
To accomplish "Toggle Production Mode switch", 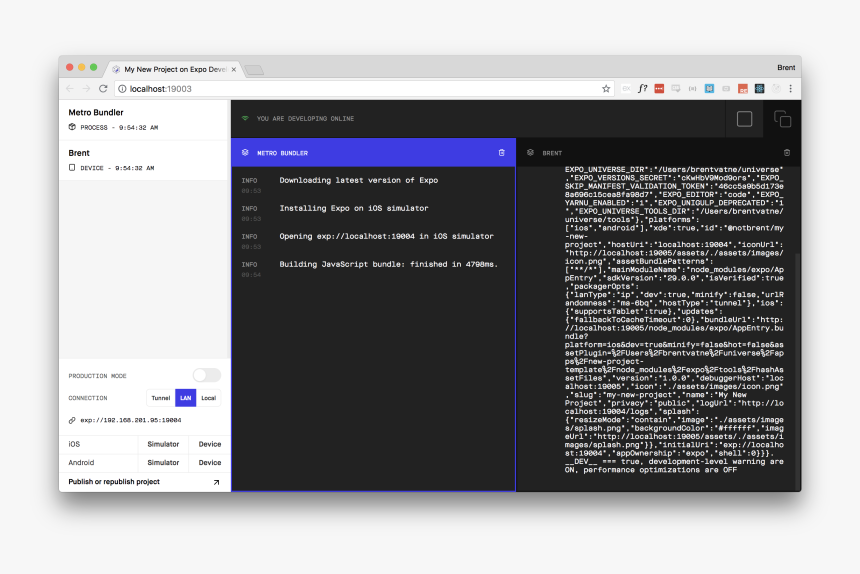I will [x=207, y=376].
